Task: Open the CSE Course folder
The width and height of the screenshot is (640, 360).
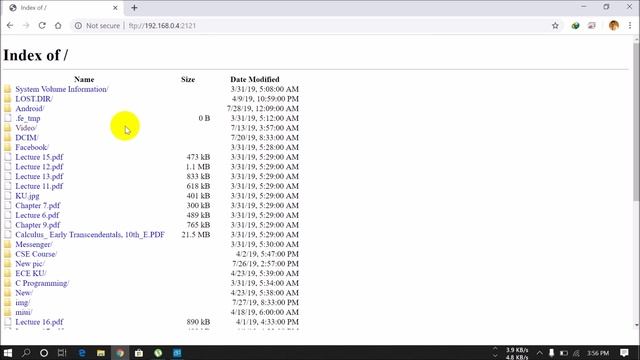Action: [x=36, y=254]
